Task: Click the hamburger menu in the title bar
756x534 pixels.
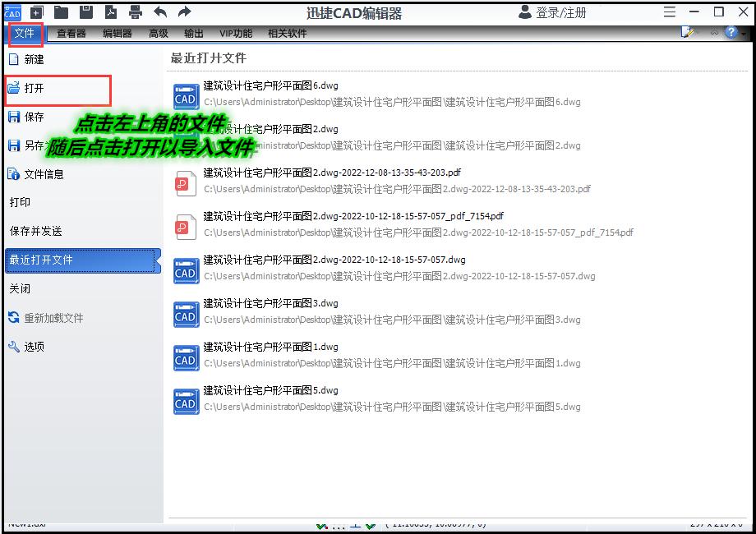Action: point(669,11)
